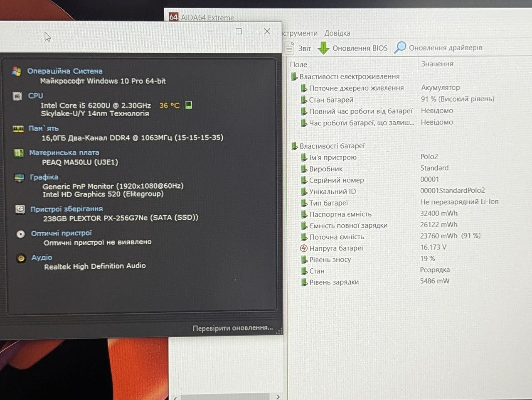Click the battery icon beside Рівень зарядки
532x400 pixels.
pyautogui.click(x=304, y=282)
